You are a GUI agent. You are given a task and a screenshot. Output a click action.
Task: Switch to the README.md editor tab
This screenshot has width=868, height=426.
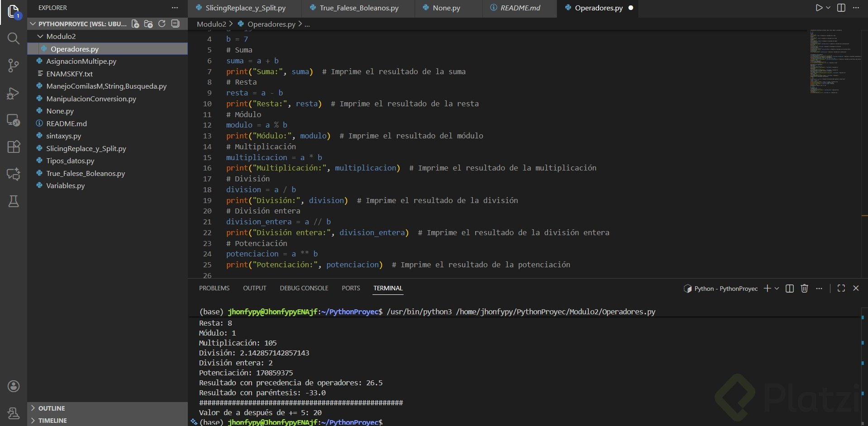pos(520,8)
